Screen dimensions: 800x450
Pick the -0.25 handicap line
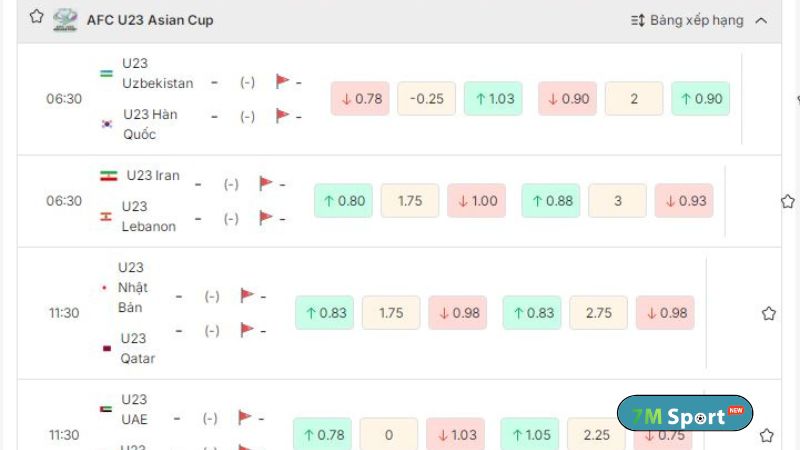click(427, 99)
